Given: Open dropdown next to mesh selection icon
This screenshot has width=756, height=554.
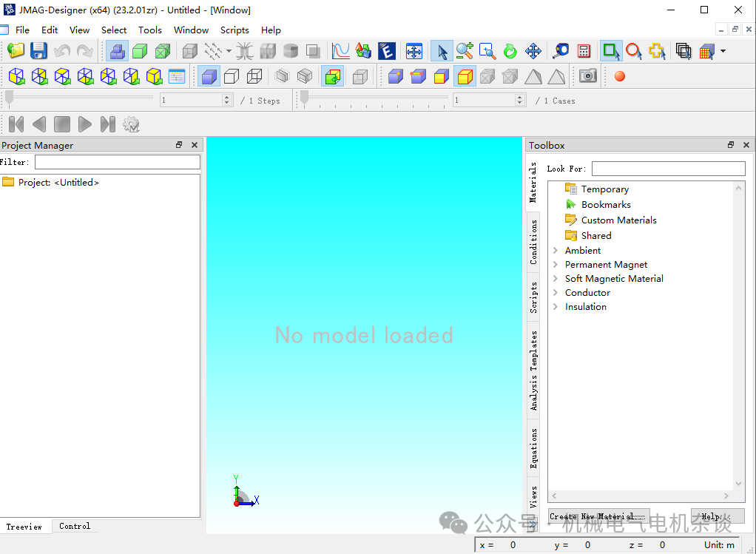Looking at the screenshot, I should (723, 51).
